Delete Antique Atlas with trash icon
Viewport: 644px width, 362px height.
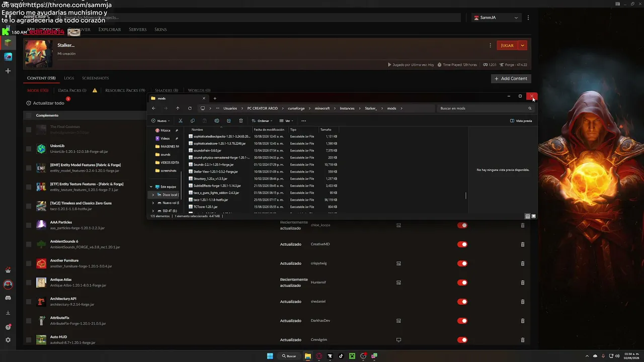pyautogui.click(x=522, y=283)
